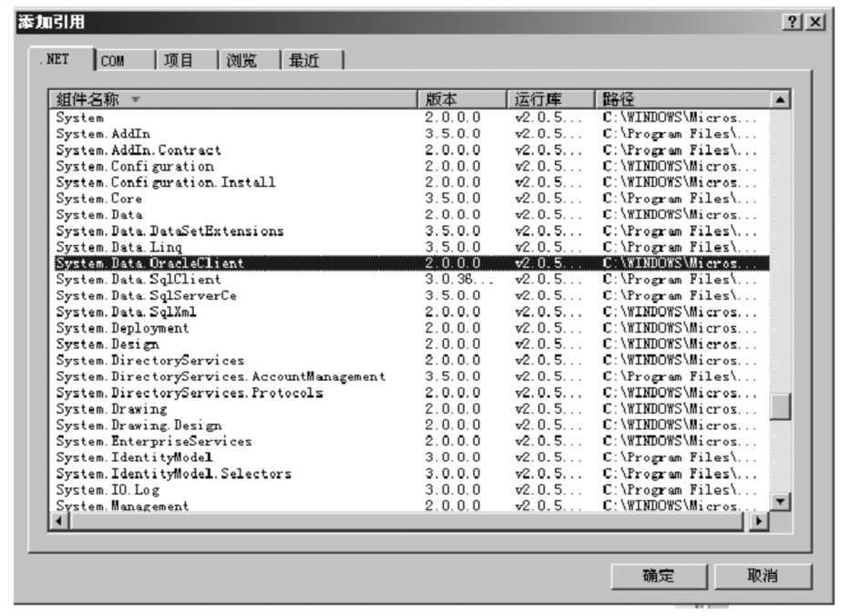Select System.Deployment component
The width and height of the screenshot is (851, 616).
(x=412, y=328)
